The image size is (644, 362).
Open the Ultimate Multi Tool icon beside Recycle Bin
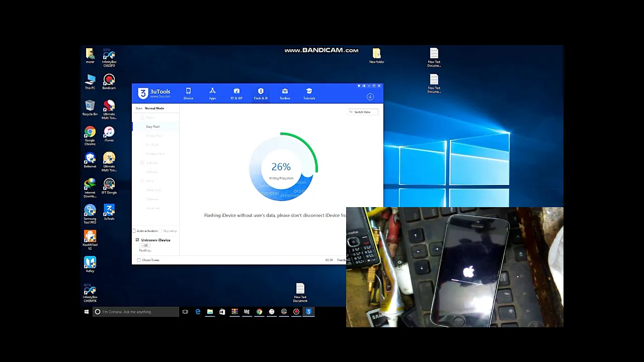[109, 110]
